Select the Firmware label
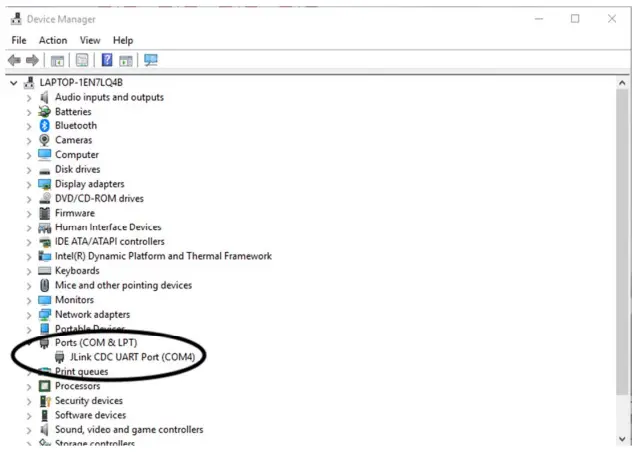The height and width of the screenshot is (460, 637). 75,213
